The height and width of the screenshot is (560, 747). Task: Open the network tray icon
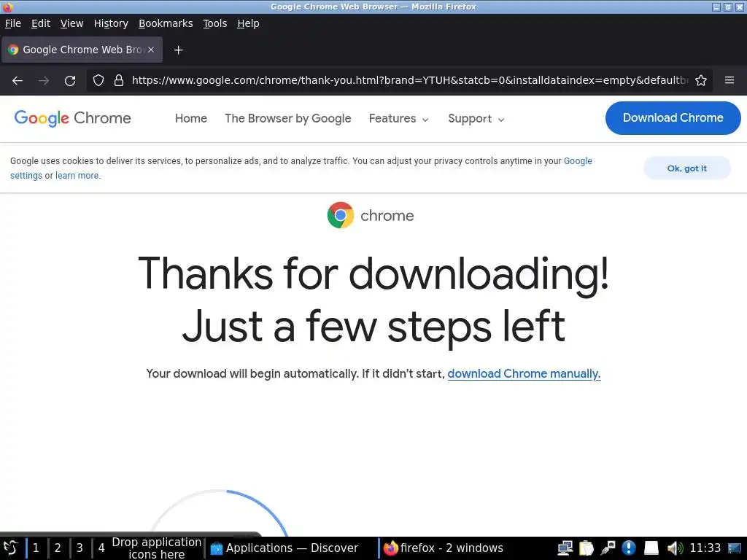tap(565, 548)
